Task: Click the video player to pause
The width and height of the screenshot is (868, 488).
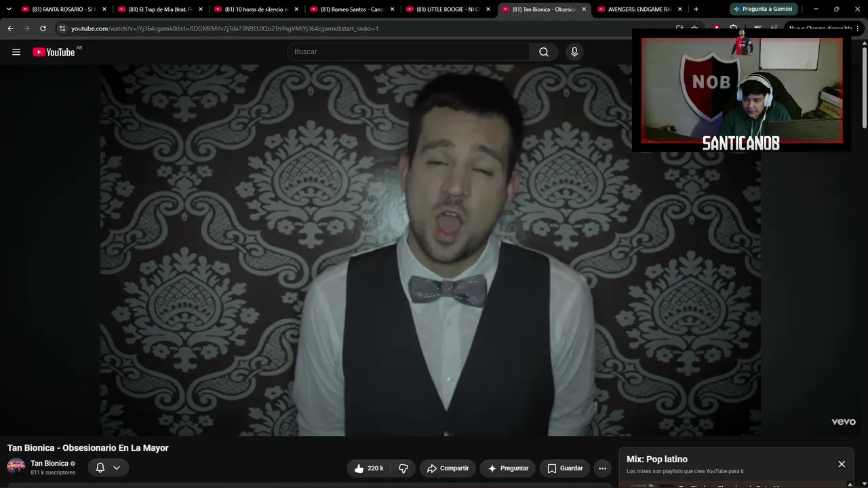Action: coord(431,250)
